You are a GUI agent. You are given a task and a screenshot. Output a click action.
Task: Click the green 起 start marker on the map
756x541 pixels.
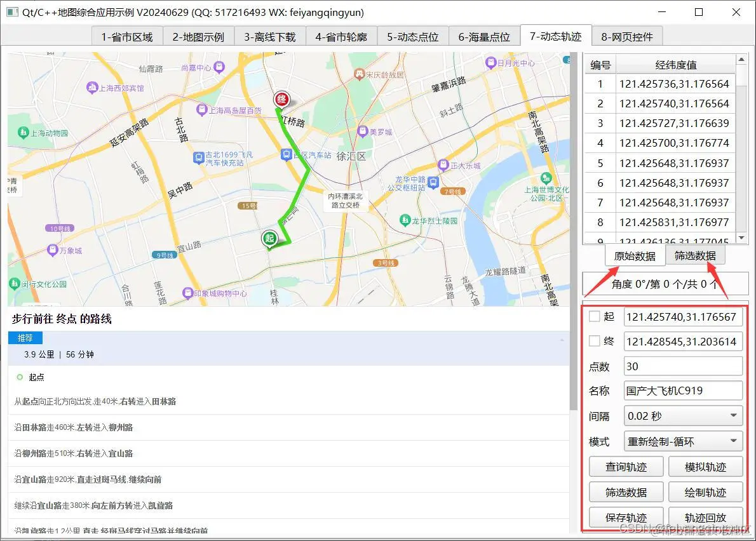coord(269,238)
